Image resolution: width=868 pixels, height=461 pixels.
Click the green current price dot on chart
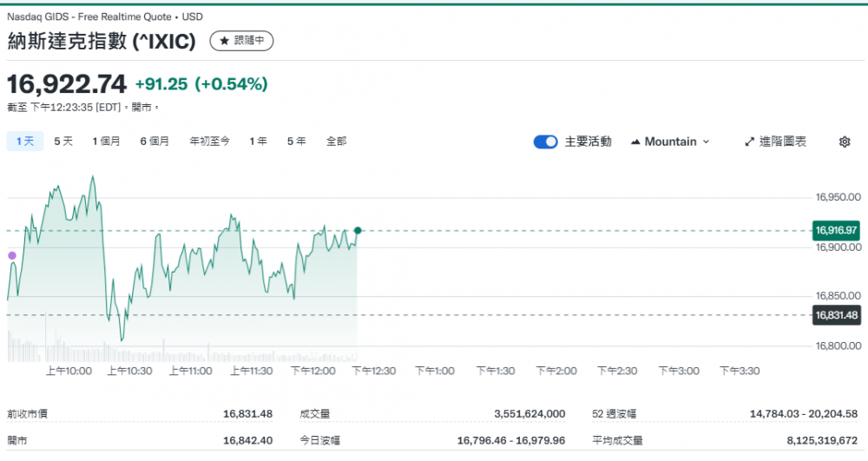pos(358,230)
